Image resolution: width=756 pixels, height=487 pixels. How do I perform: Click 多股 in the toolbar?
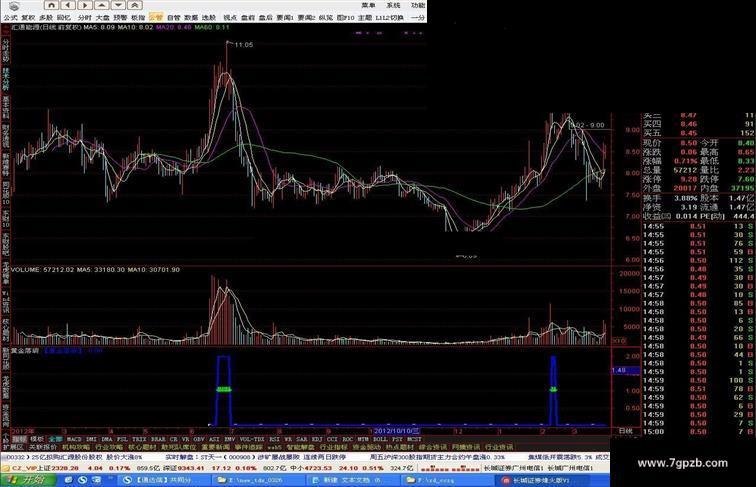[x=46, y=17]
